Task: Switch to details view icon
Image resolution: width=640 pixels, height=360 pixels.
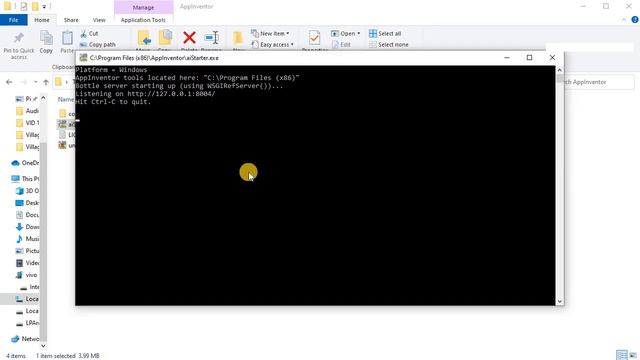Action: pyautogui.click(x=622, y=355)
